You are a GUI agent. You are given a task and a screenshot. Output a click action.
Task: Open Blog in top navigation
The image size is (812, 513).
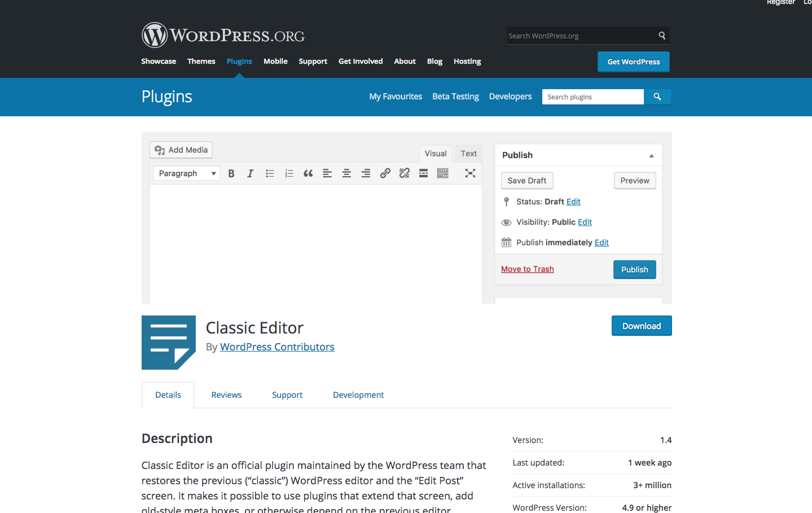(x=434, y=61)
